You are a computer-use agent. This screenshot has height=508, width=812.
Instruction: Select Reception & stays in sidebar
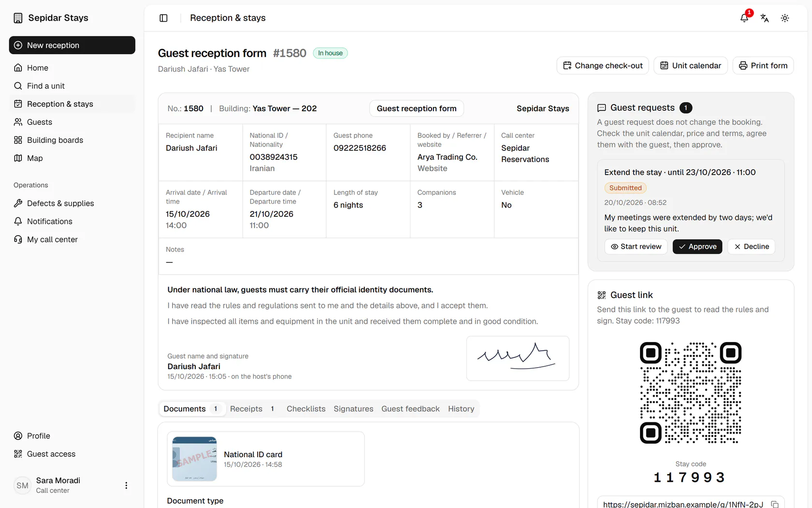[x=72, y=104]
